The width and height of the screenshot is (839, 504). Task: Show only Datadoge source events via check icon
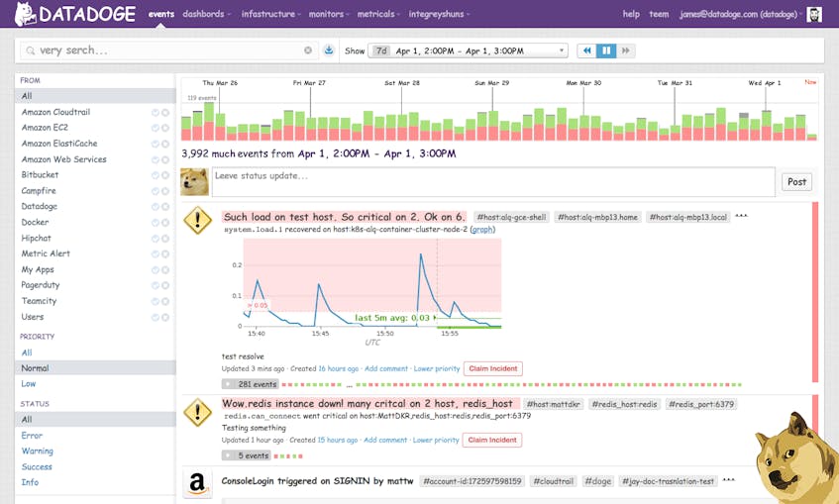pos(156,207)
